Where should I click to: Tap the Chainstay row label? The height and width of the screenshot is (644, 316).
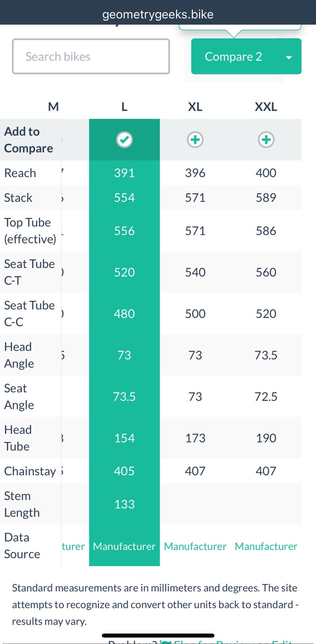pyautogui.click(x=30, y=471)
